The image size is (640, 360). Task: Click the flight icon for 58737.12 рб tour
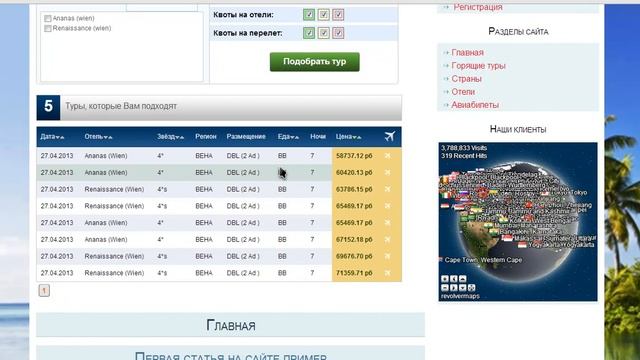(x=388, y=156)
